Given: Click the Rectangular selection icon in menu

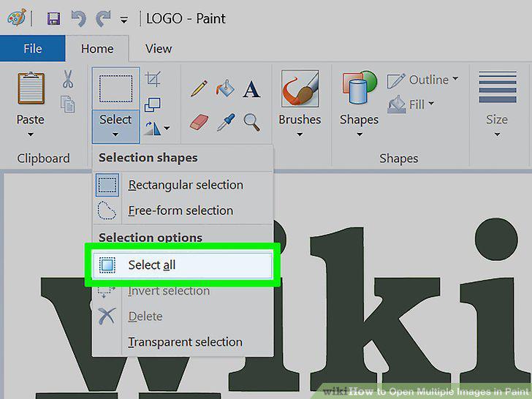Looking at the screenshot, I should [x=107, y=185].
